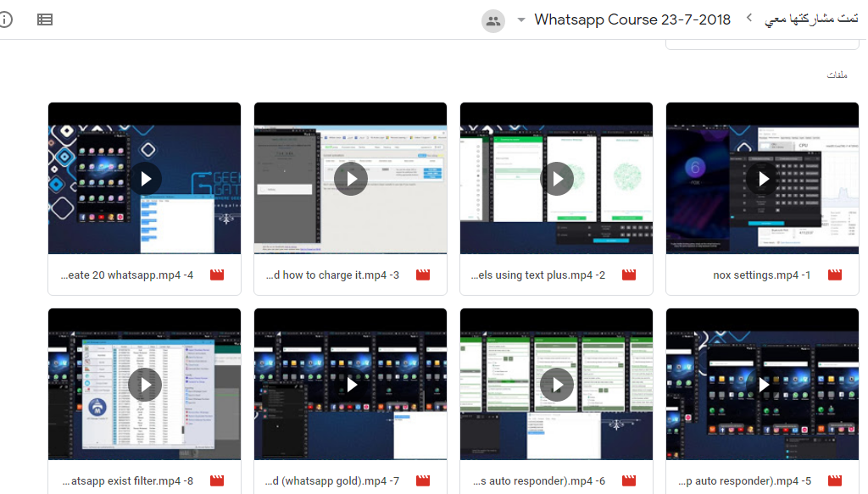Click video icon beside whatsapp gold.mp4
Screen dimensions: 868x494
click(422, 480)
